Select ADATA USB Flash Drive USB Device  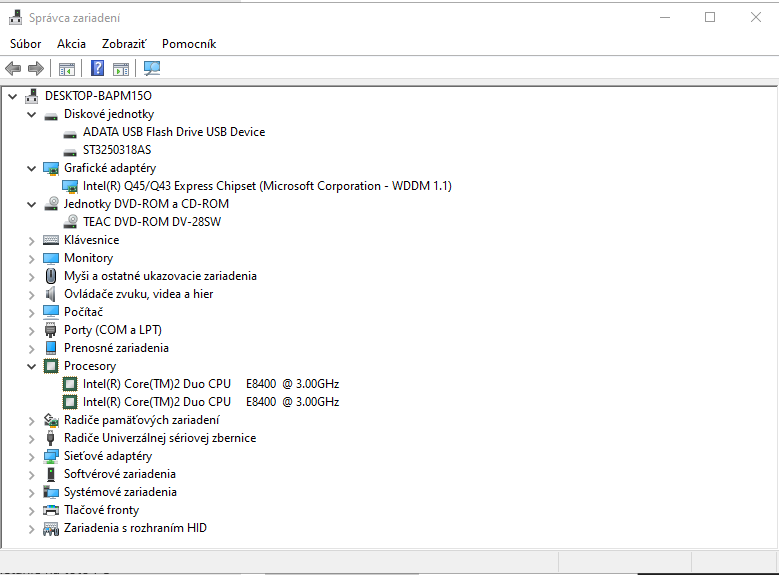(x=174, y=132)
